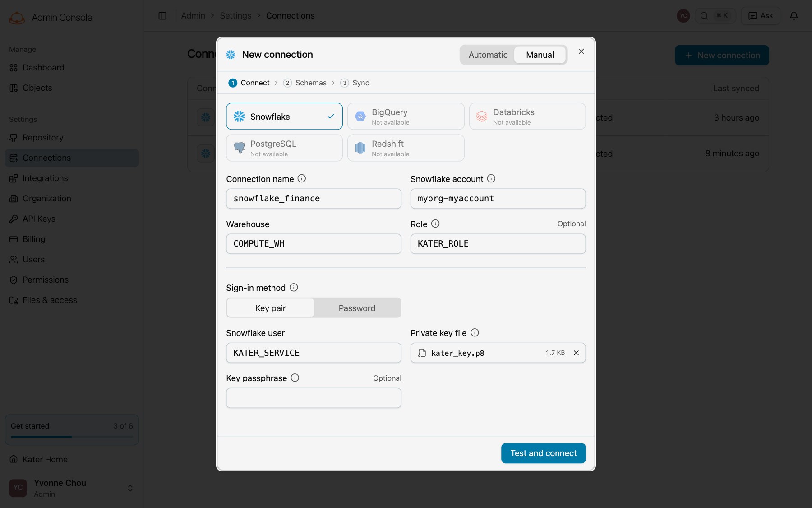Click the Connections breadcrumb
The image size is (812, 508).
click(291, 16)
